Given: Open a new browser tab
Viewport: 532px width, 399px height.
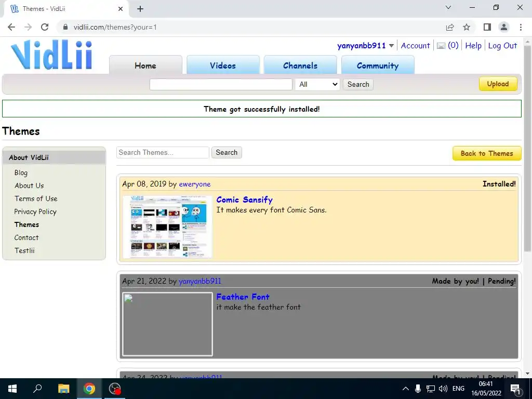Looking at the screenshot, I should pos(140,9).
